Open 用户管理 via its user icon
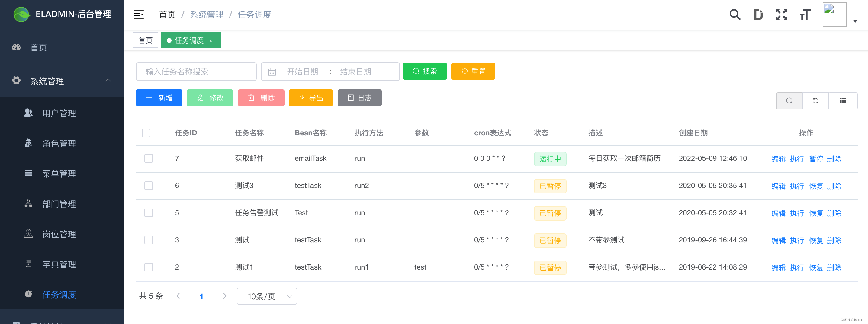 click(28, 113)
